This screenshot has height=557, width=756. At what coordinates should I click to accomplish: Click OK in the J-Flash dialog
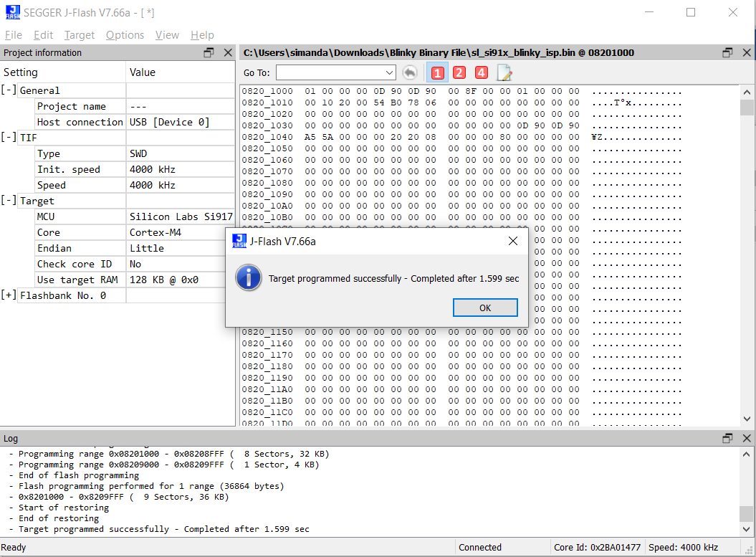click(485, 308)
